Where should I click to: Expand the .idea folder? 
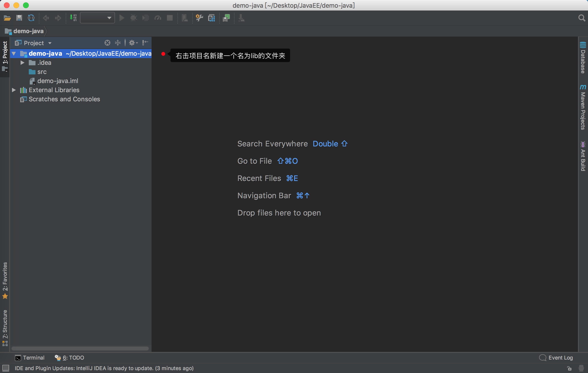[23, 63]
